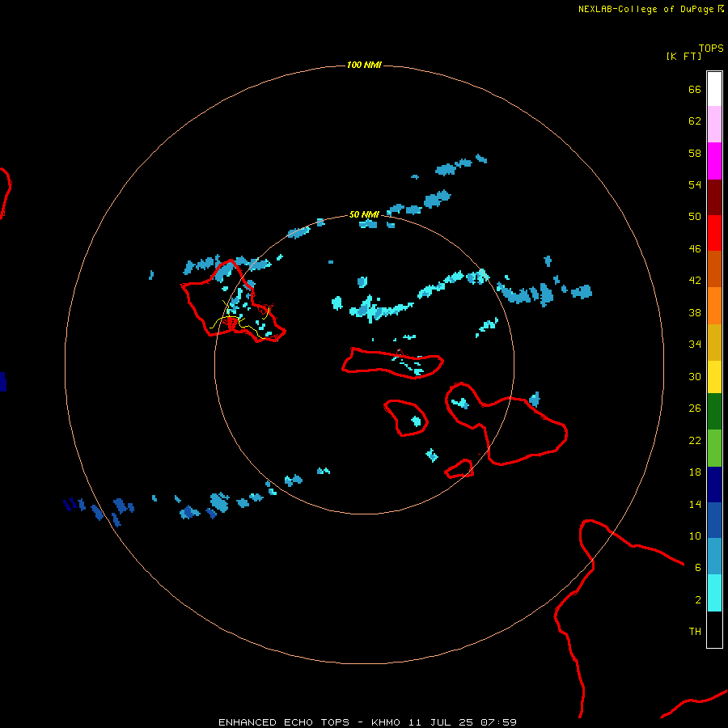Click the legend value 38

point(695,312)
